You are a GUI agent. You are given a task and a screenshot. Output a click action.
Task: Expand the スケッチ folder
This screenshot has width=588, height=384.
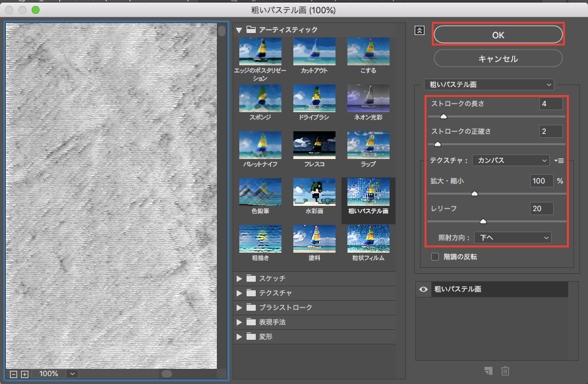pyautogui.click(x=239, y=278)
